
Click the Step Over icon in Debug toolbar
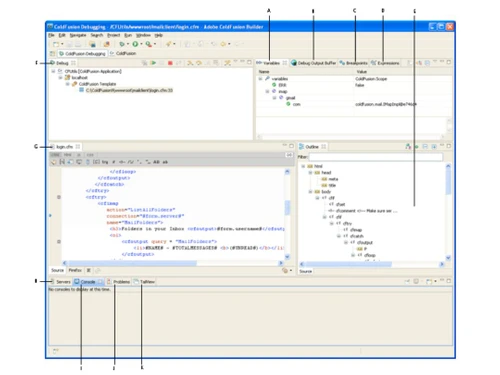tap(199, 63)
